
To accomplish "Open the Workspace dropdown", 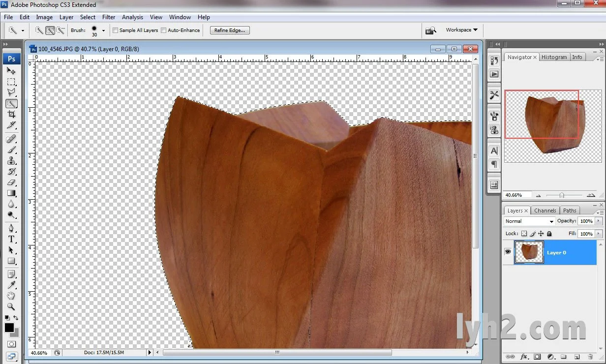I will (x=461, y=30).
